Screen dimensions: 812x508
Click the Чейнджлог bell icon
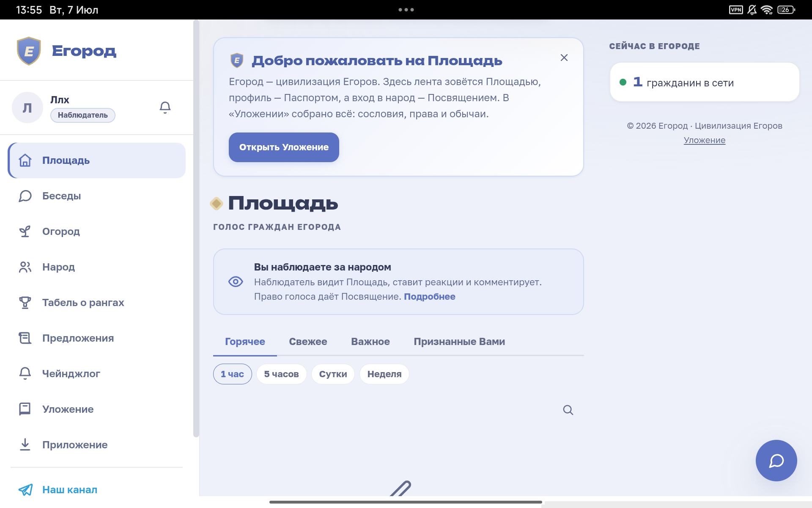25,374
